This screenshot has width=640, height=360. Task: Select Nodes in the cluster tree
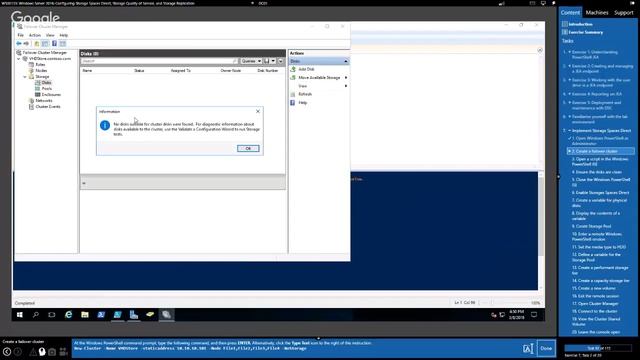coord(41,71)
